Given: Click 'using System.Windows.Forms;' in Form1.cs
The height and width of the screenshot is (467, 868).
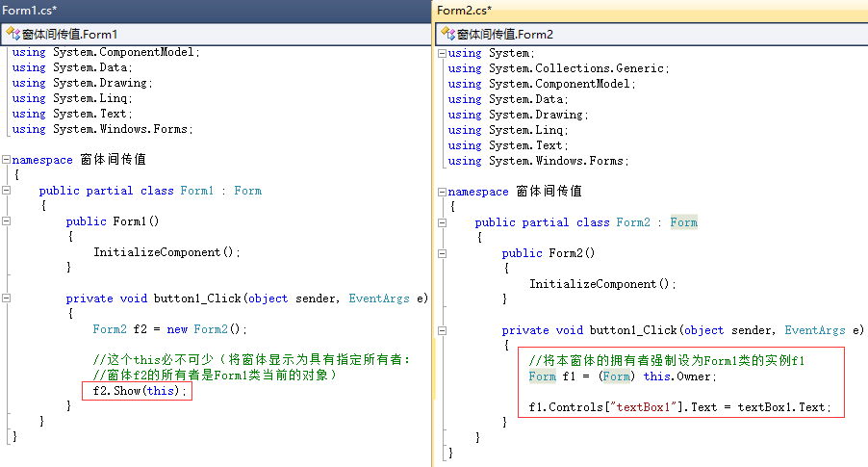Looking at the screenshot, I should pyautogui.click(x=102, y=129).
